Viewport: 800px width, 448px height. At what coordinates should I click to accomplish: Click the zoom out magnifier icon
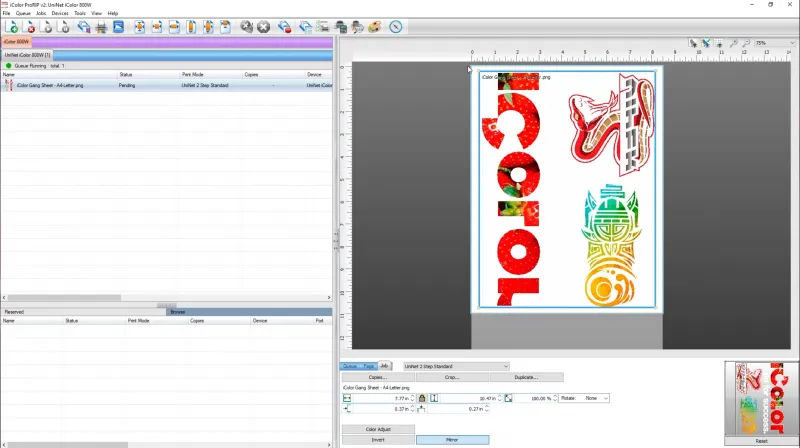(x=746, y=43)
